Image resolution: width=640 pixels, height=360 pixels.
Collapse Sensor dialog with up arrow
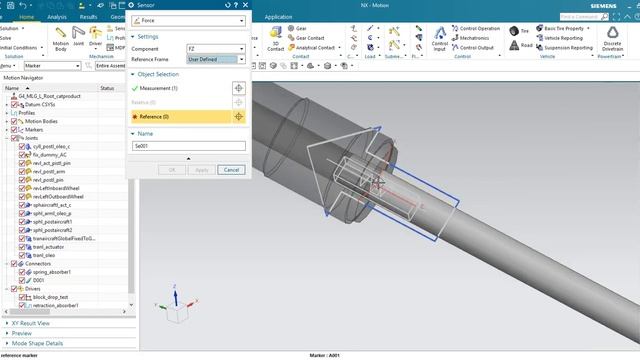tap(188, 158)
